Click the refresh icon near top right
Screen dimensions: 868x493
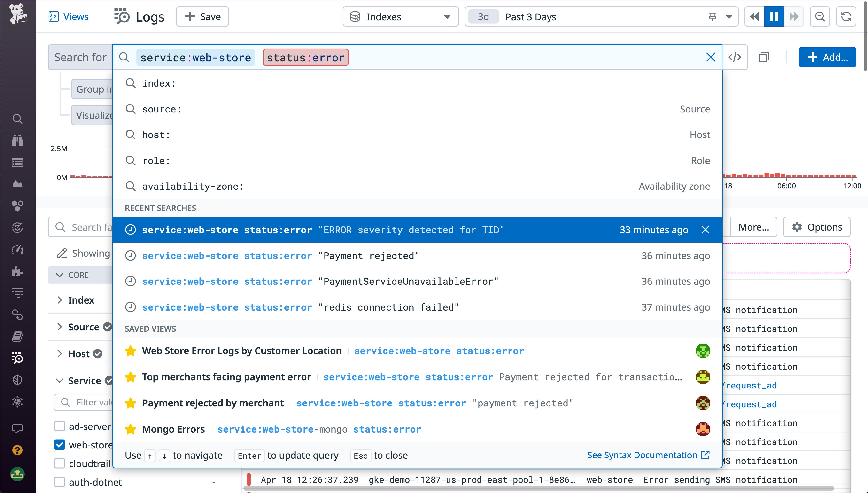pyautogui.click(x=846, y=16)
